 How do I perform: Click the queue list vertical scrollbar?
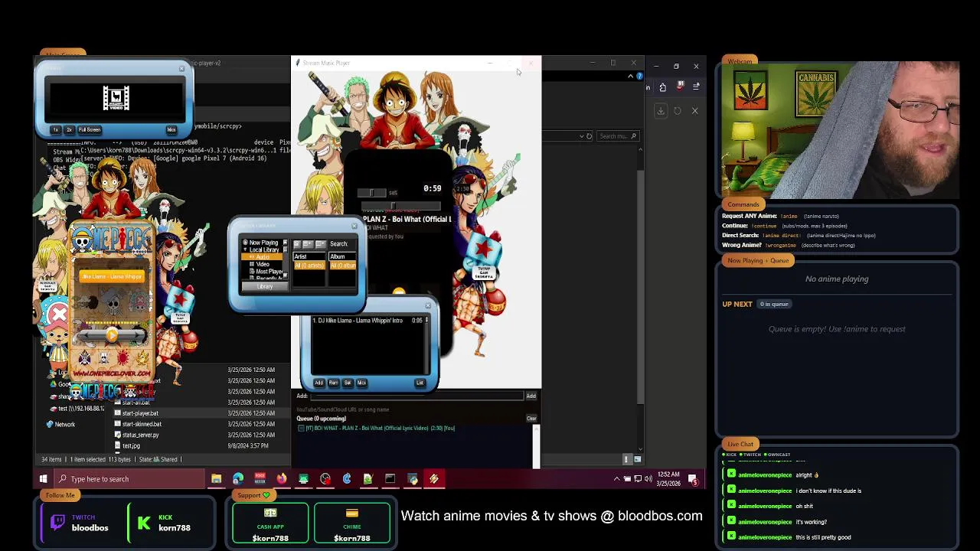pos(536,445)
